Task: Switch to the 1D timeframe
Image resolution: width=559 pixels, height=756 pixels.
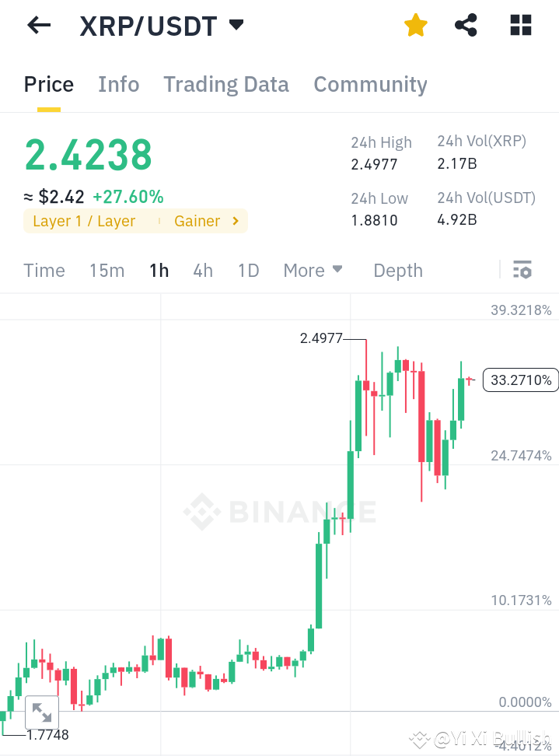Action: click(x=248, y=270)
